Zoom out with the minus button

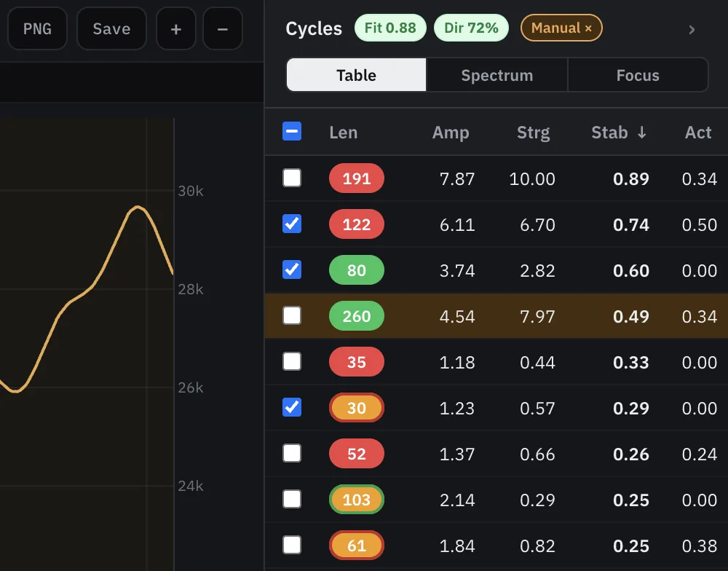(x=222, y=29)
